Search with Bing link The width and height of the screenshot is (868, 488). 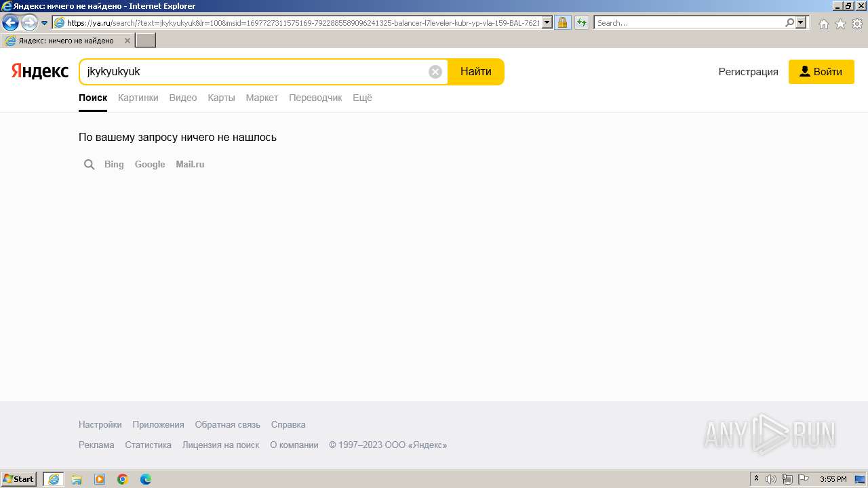(114, 164)
